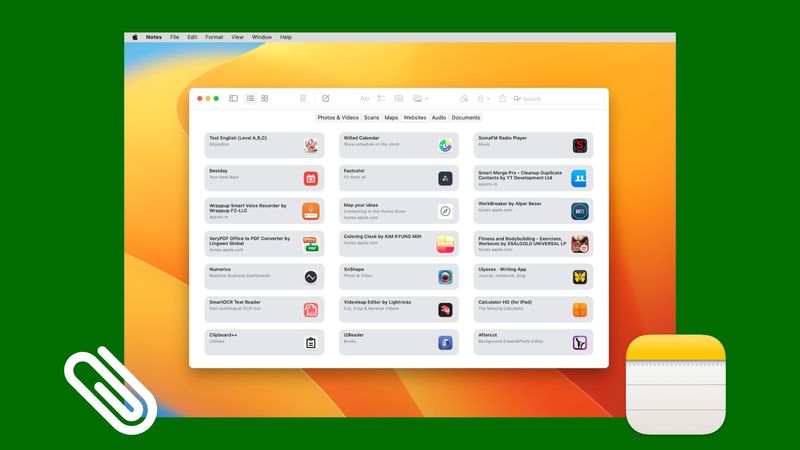800x450 pixels.
Task: Click the Wrappup Voice Recorder icon
Action: (311, 211)
